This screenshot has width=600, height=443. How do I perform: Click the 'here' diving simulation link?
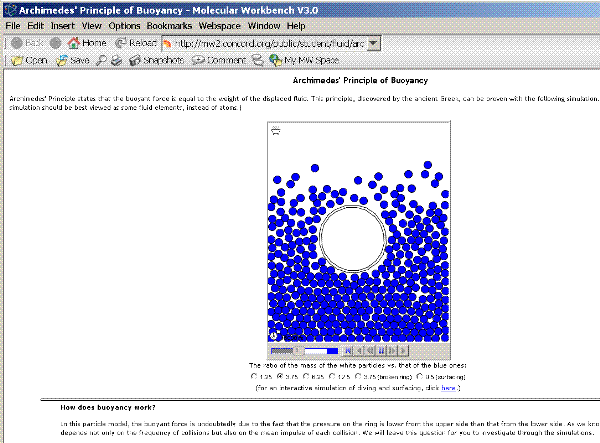[x=449, y=386]
